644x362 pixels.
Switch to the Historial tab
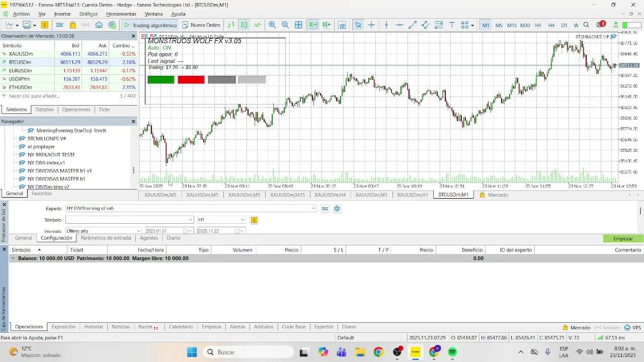(93, 327)
